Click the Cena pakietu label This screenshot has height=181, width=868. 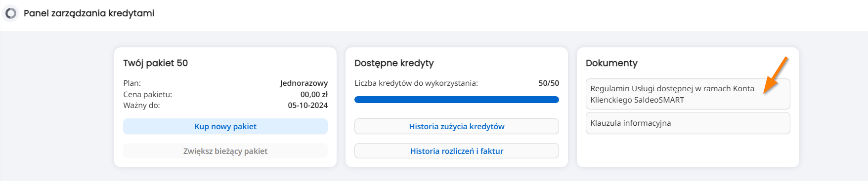pyautogui.click(x=148, y=94)
